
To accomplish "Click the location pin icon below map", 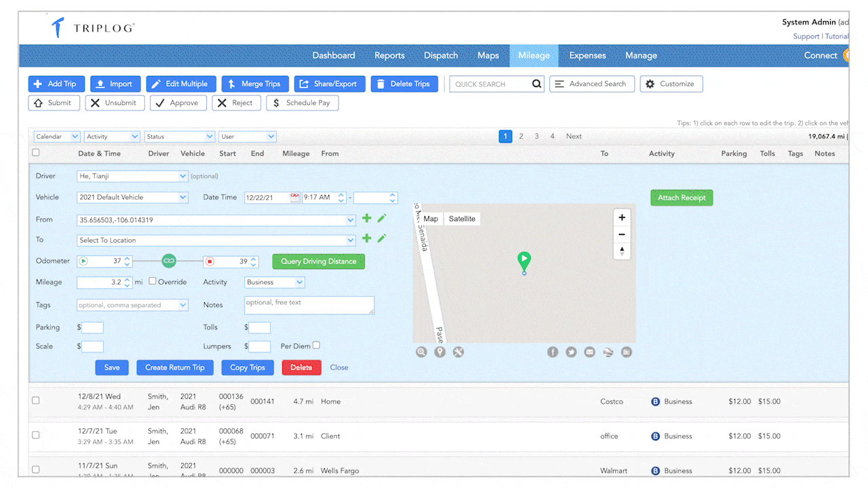I will coord(440,352).
